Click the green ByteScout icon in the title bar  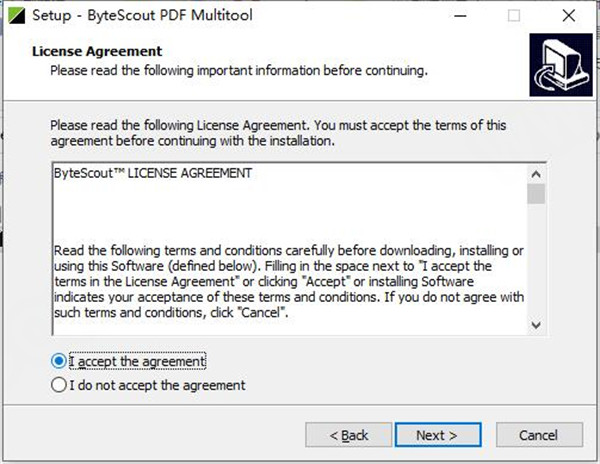16,16
